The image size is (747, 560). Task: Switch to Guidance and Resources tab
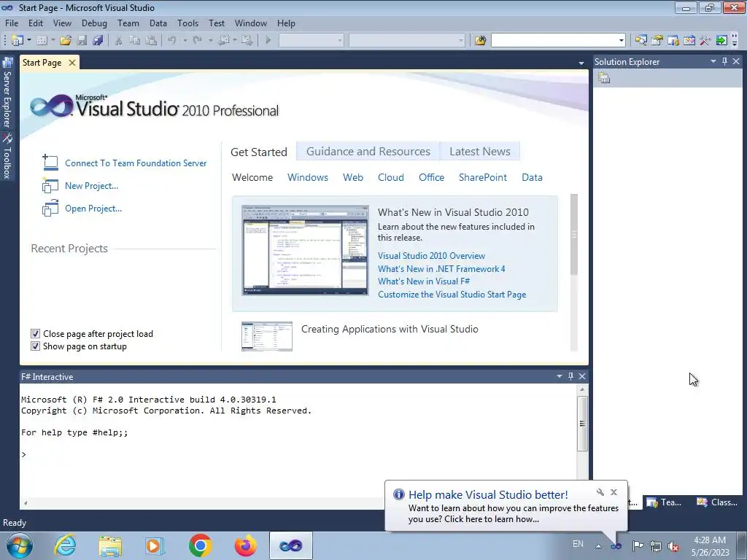pyautogui.click(x=368, y=152)
